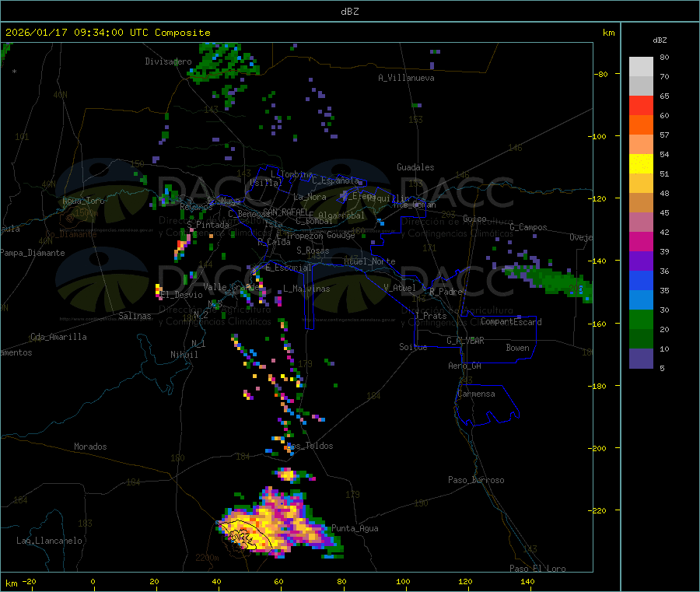
Task: Click the red 60-65 dBZ legend swatch
Action: (641, 105)
